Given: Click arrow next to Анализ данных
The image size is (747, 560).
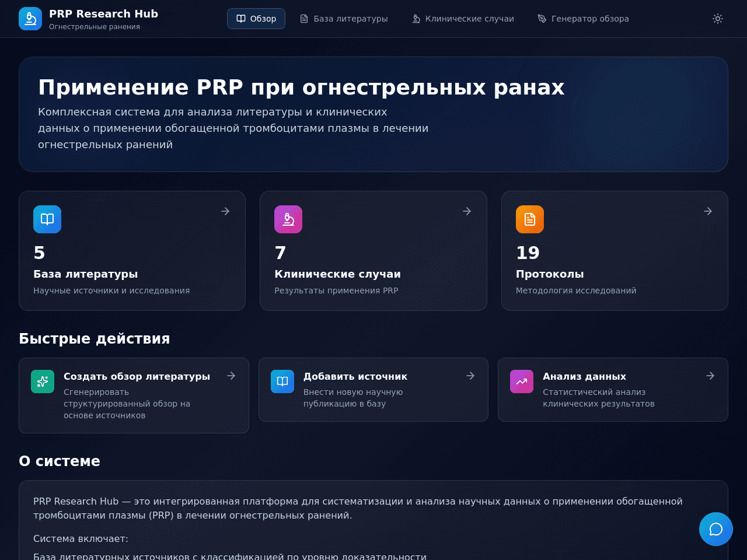Looking at the screenshot, I should pos(710,376).
